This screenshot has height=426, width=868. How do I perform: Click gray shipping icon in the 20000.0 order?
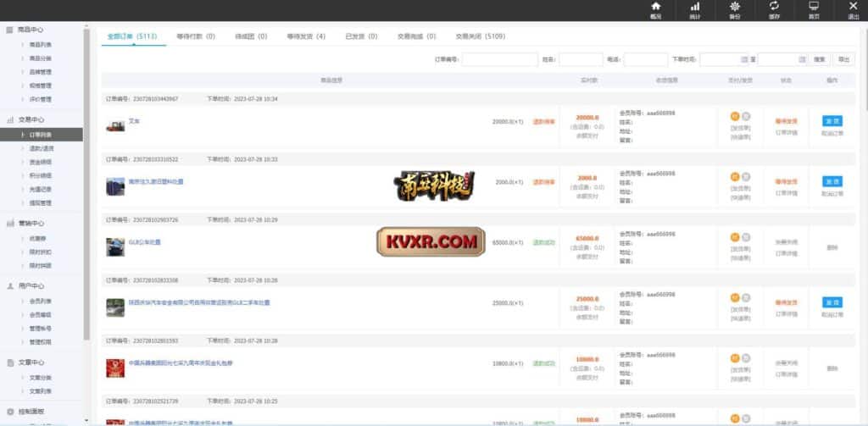[746, 116]
